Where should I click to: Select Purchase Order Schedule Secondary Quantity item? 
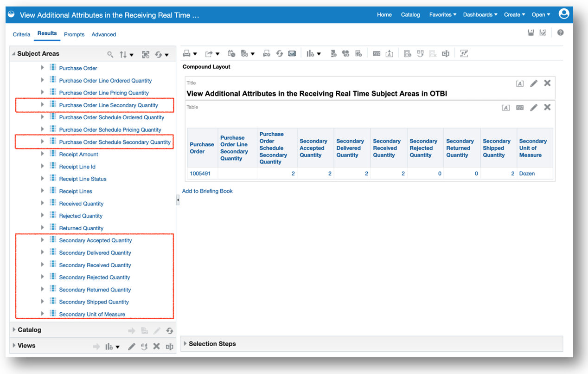(115, 142)
